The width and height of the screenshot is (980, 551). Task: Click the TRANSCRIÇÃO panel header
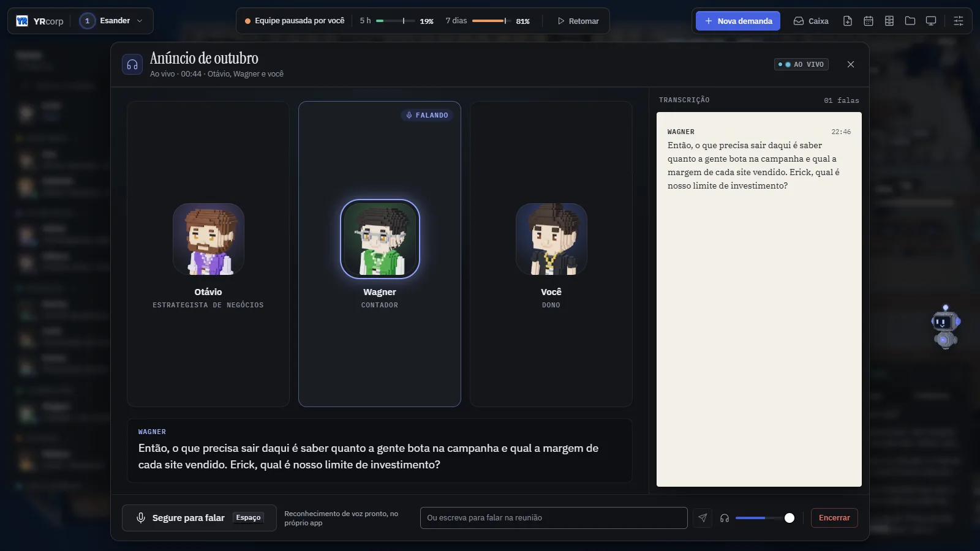tap(684, 100)
